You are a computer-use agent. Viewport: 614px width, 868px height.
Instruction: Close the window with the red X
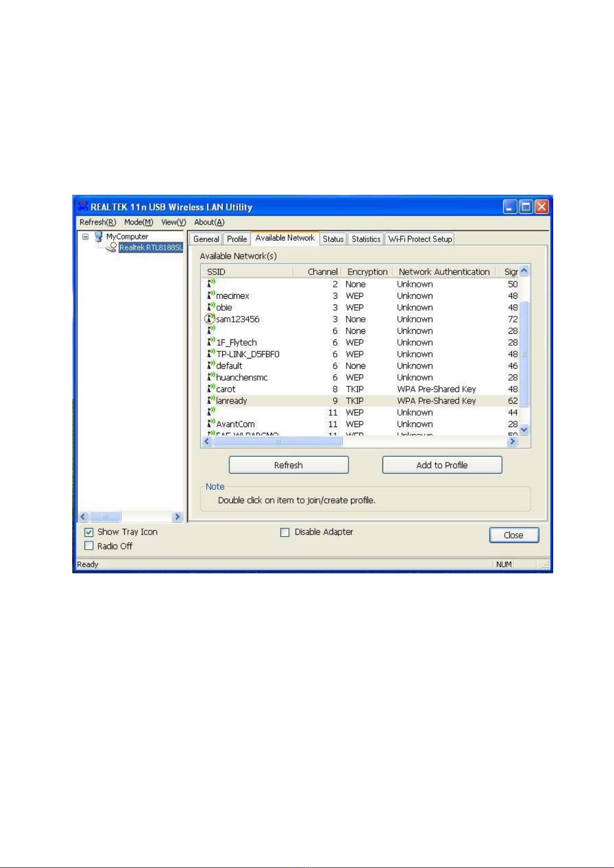pos(541,207)
